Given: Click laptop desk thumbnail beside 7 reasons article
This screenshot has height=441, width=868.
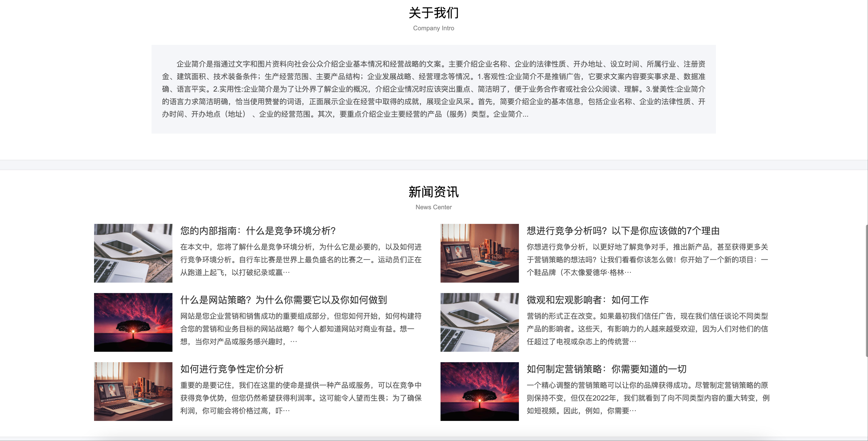Looking at the screenshot, I should pos(479,253).
